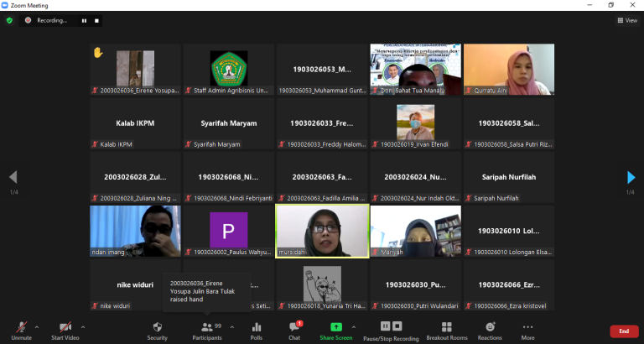This screenshot has height=344, width=644.
Task: Open the Participants panel
Action: [x=207, y=331]
